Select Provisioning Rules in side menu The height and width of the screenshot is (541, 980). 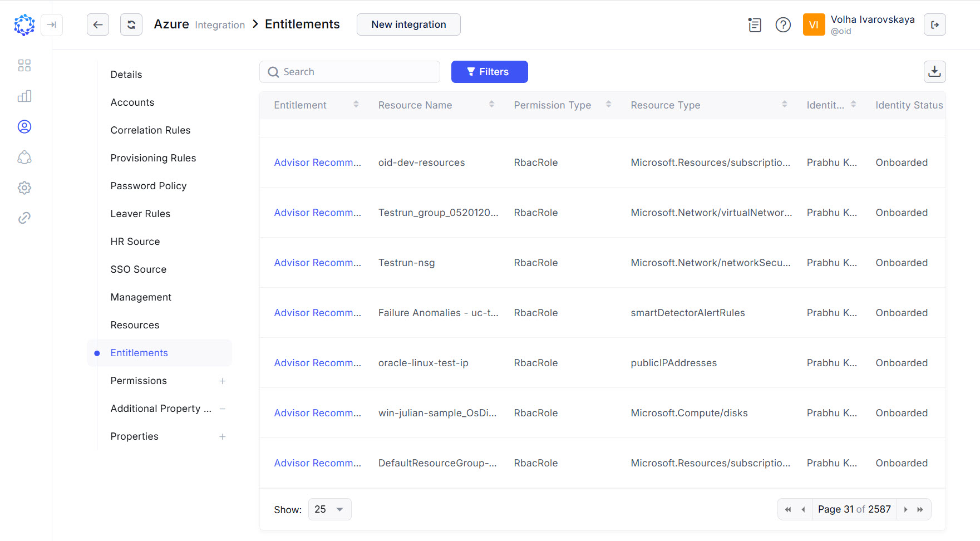[153, 158]
